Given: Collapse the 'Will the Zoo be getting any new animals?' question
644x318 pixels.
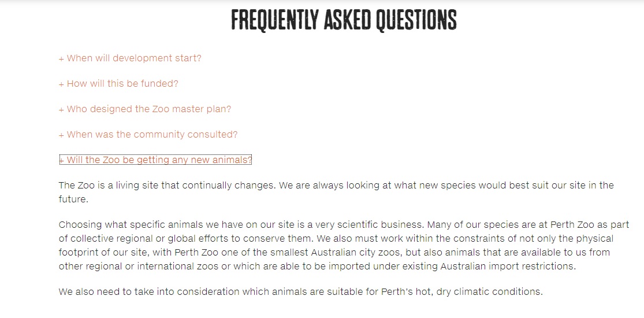Looking at the screenshot, I should coord(159,160).
